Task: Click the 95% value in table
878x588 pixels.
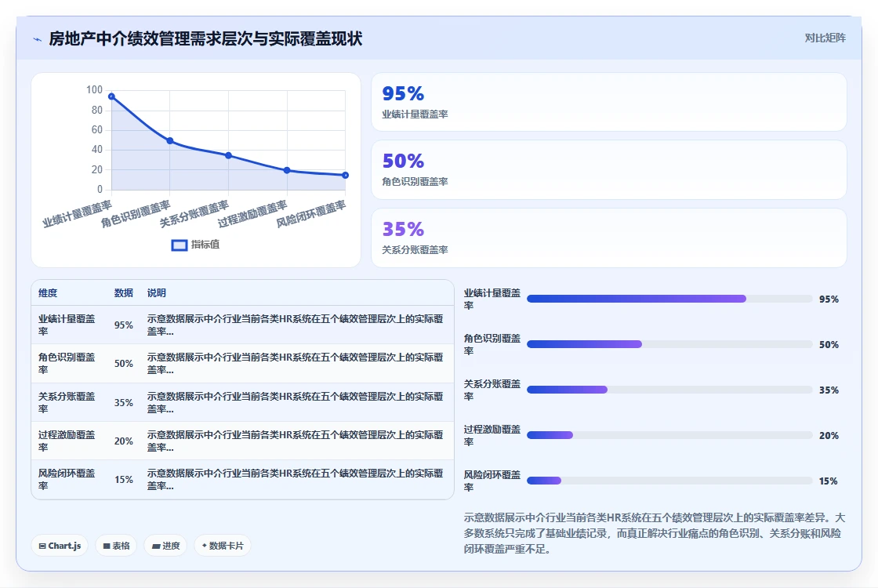Action: pyautogui.click(x=124, y=325)
